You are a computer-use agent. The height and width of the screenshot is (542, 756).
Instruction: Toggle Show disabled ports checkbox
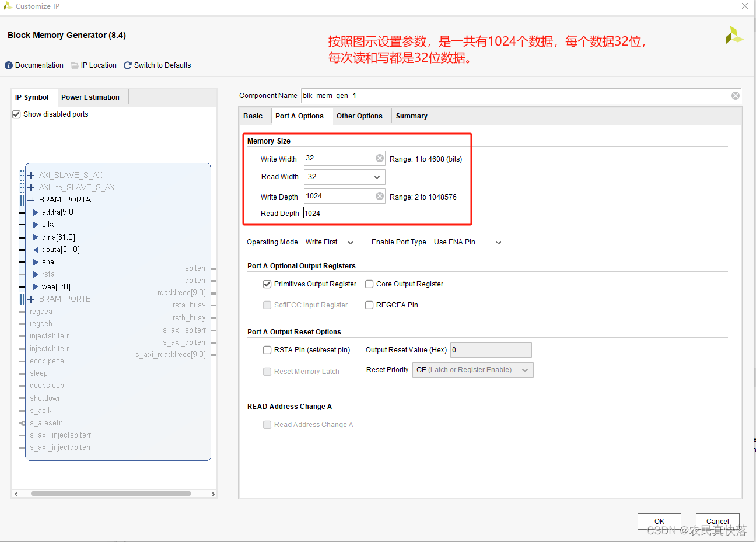(x=16, y=114)
